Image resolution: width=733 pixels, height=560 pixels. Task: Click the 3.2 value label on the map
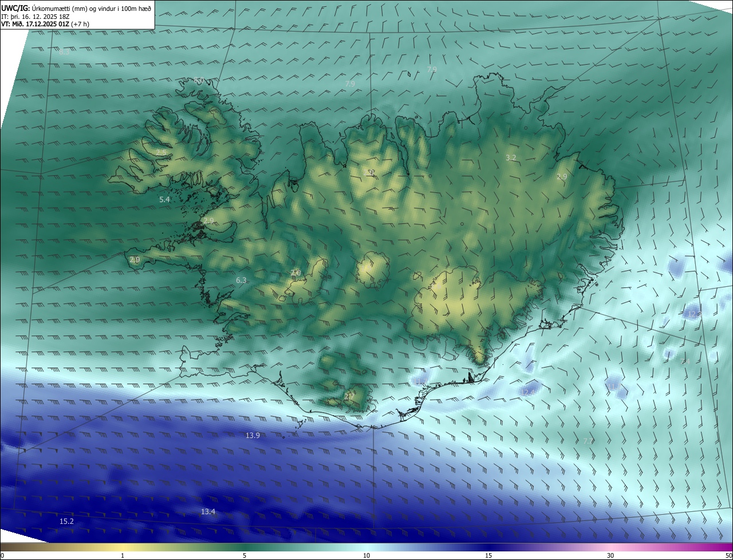tap(511, 157)
